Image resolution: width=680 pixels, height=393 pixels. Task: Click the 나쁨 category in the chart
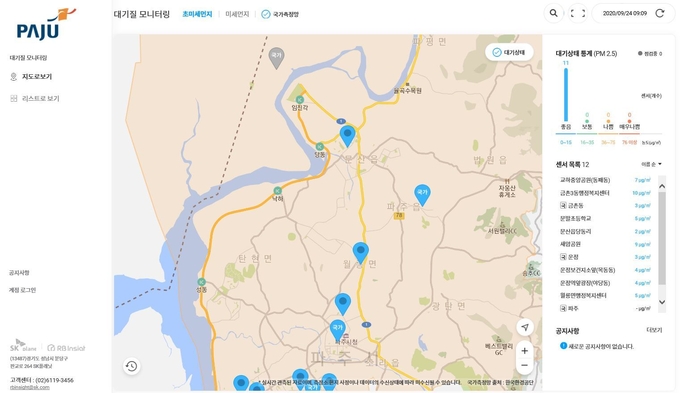[608, 127]
